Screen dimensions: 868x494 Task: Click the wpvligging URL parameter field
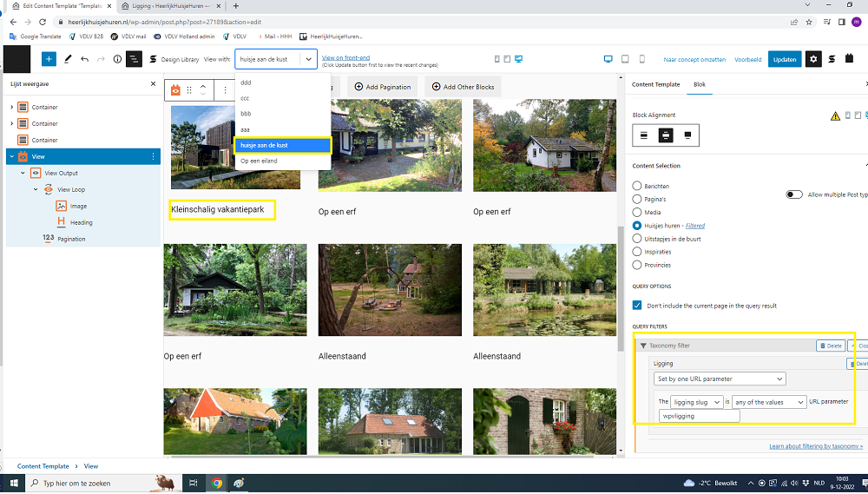(x=699, y=416)
